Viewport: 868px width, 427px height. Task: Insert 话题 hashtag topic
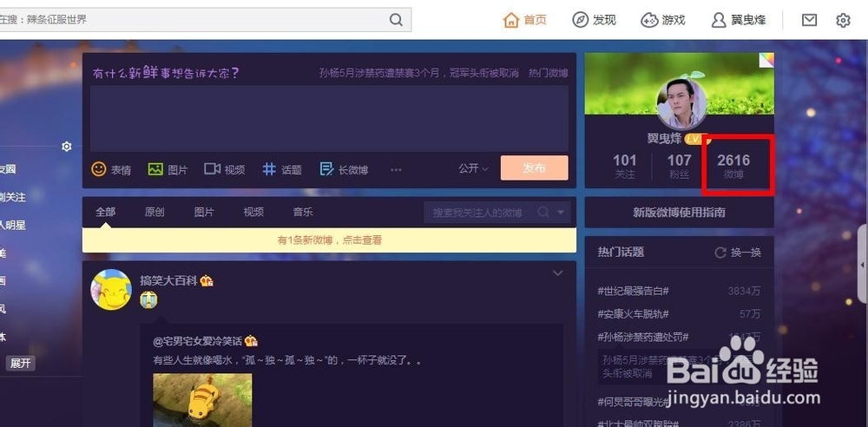(282, 169)
